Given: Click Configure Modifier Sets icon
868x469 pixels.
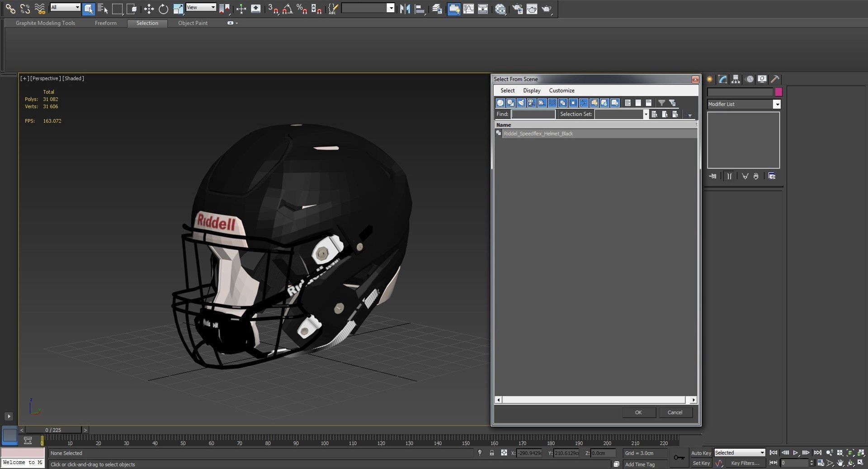Looking at the screenshot, I should [772, 176].
